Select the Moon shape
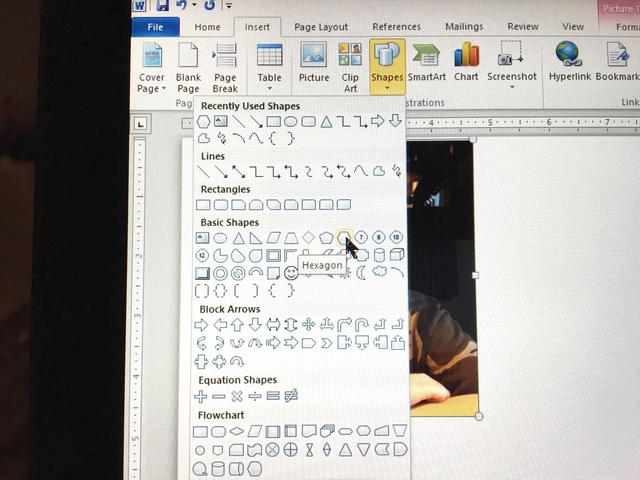Screen dimensions: 640x480 click(x=361, y=272)
